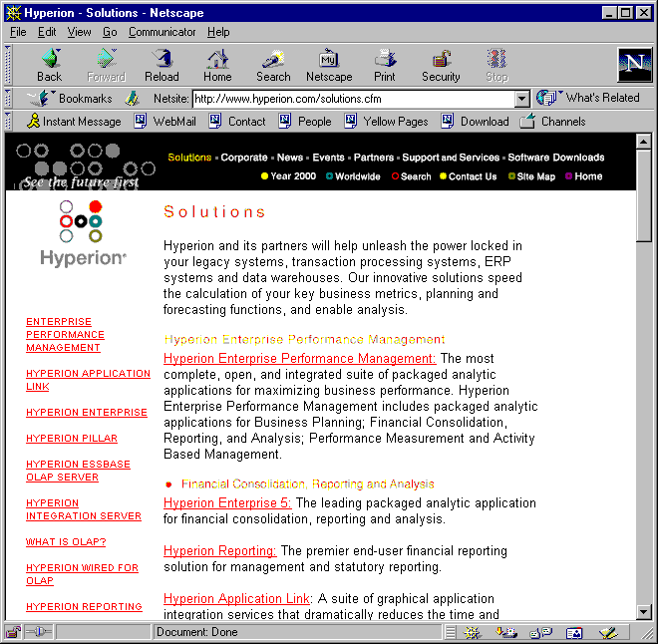This screenshot has width=658, height=644.
Task: Open the Communicator menu
Action: [x=162, y=32]
